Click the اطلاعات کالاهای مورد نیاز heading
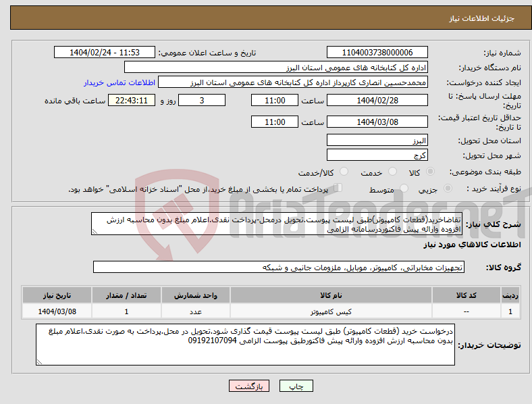The image size is (532, 404). tap(472, 245)
